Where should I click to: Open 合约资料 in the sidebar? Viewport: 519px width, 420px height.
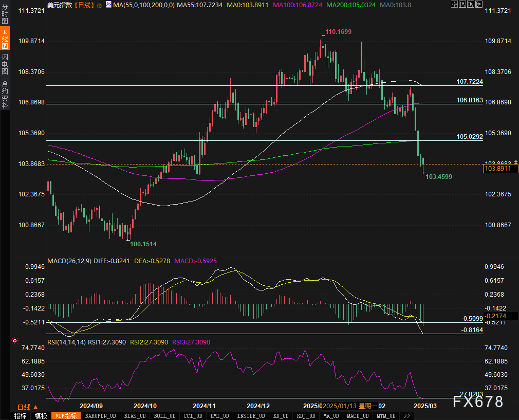click(x=5, y=95)
